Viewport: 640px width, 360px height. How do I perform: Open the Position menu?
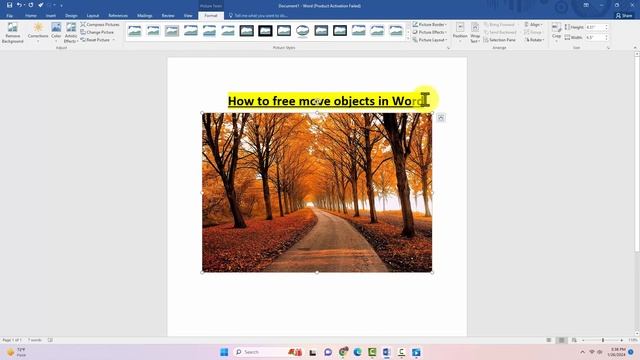[460, 33]
